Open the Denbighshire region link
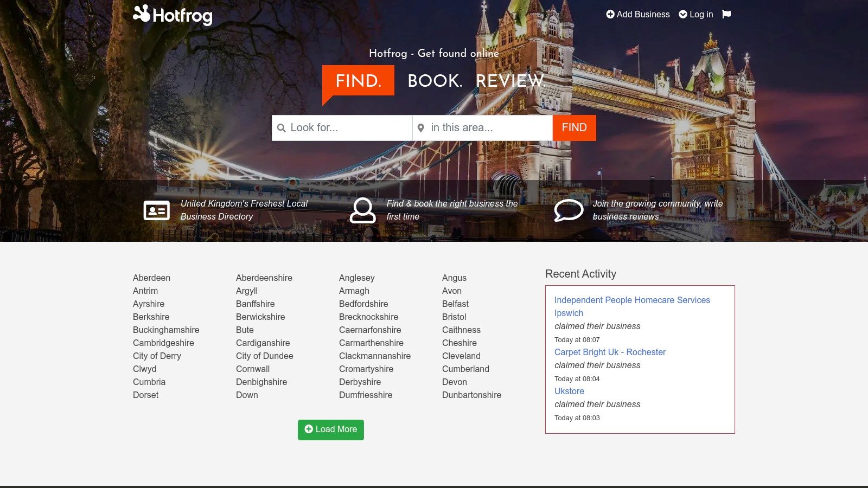This screenshot has width=868, height=488. [261, 382]
